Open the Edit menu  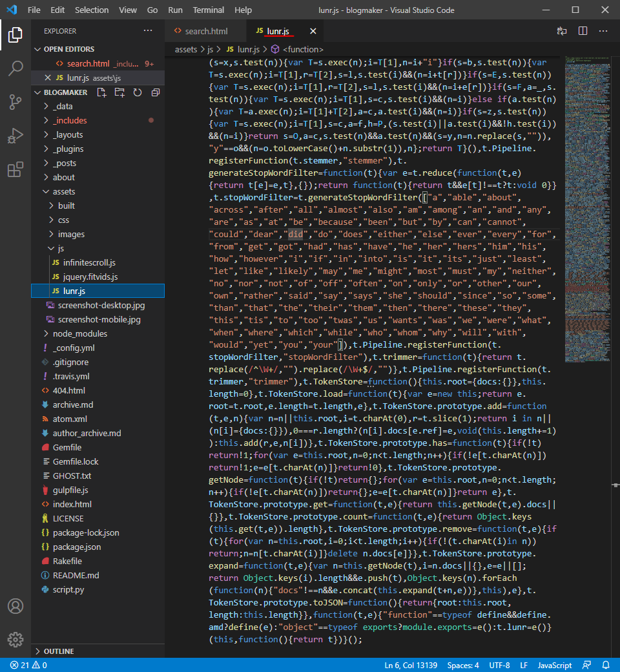point(57,10)
